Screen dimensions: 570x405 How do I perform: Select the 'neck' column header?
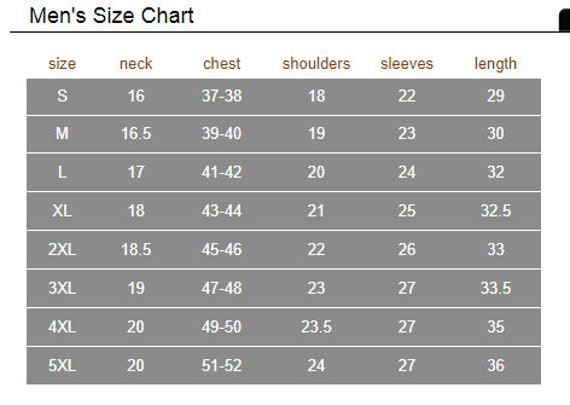[136, 64]
